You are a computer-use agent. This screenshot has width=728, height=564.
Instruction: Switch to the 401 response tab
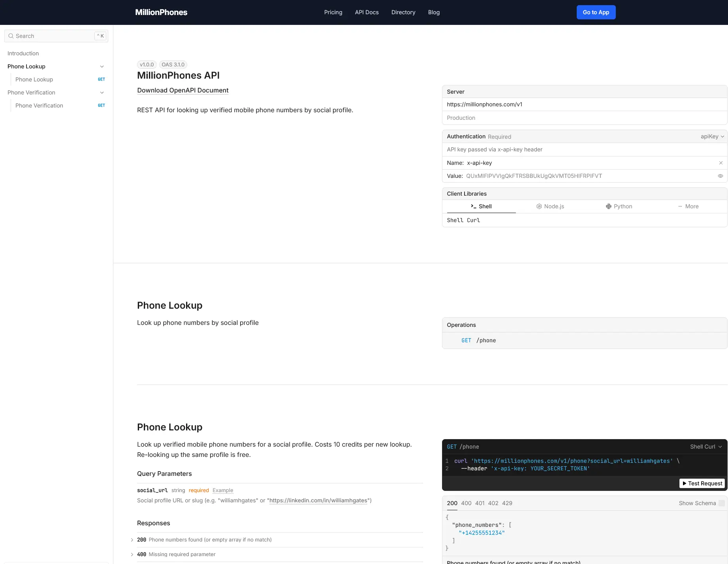[x=480, y=503]
